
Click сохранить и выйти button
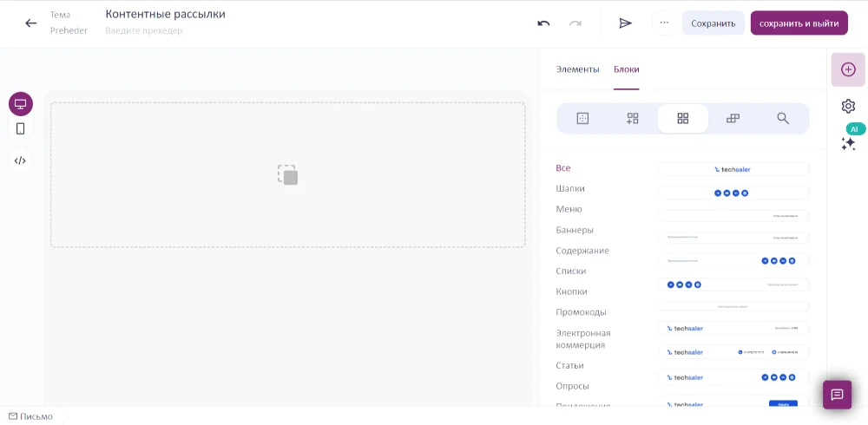tap(799, 23)
